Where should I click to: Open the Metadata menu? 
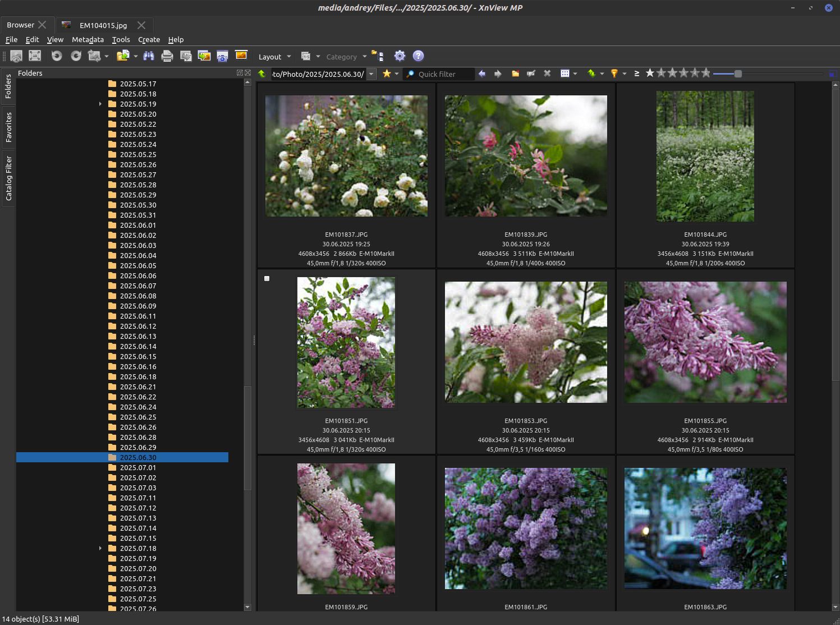pyautogui.click(x=88, y=39)
